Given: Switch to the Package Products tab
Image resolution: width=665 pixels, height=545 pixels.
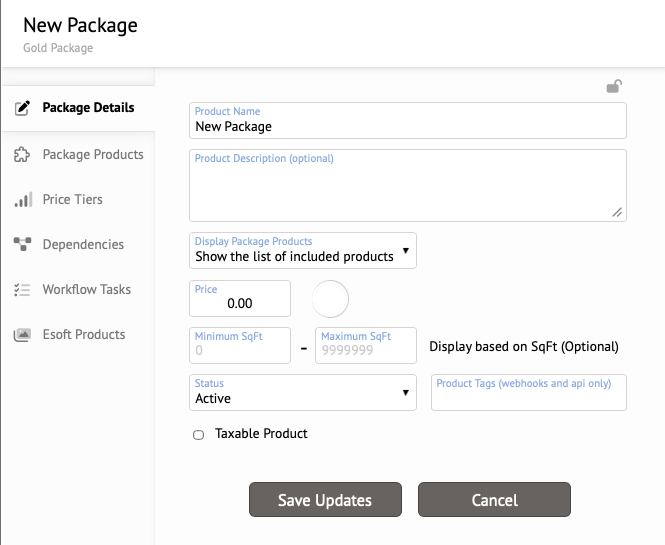Looking at the screenshot, I should point(78,154).
